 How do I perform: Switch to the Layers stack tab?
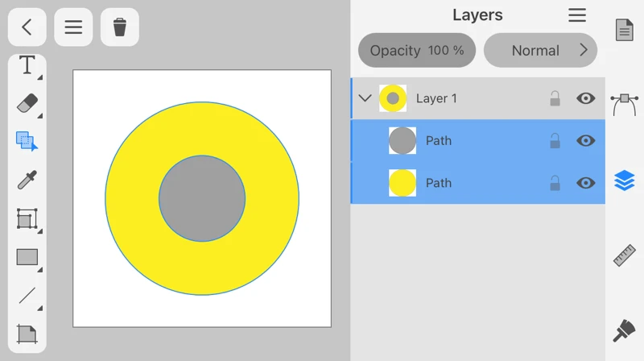[625, 180]
